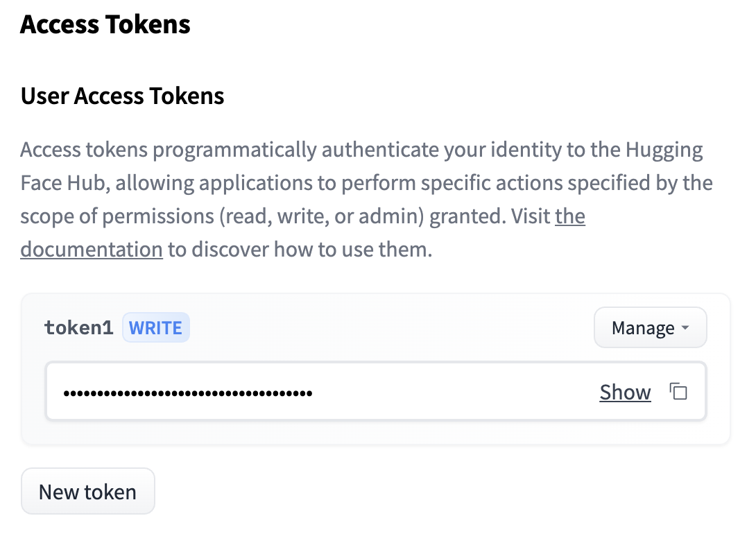This screenshot has width=756, height=534.
Task: Click the blue WRITE permission badge
Action: point(156,328)
